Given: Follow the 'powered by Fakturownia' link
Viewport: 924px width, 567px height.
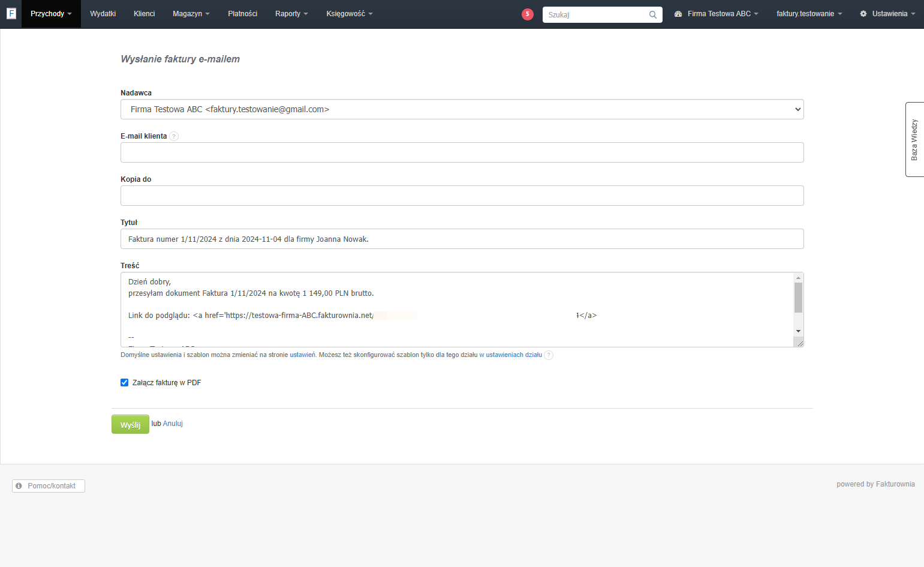Looking at the screenshot, I should [875, 484].
